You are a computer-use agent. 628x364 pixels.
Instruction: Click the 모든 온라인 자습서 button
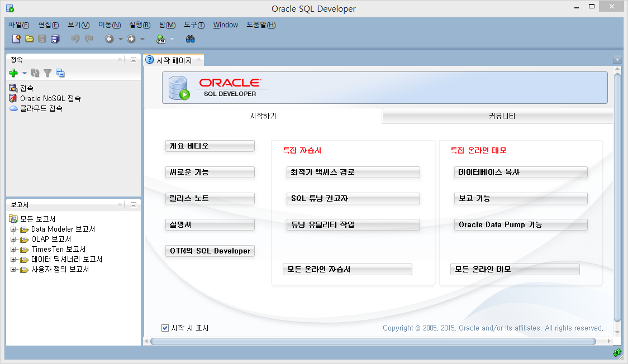pyautogui.click(x=347, y=270)
